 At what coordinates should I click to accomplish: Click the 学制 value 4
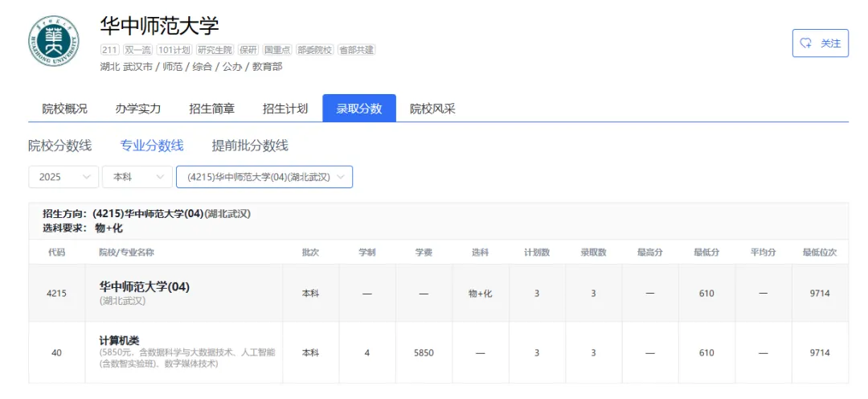(x=367, y=352)
